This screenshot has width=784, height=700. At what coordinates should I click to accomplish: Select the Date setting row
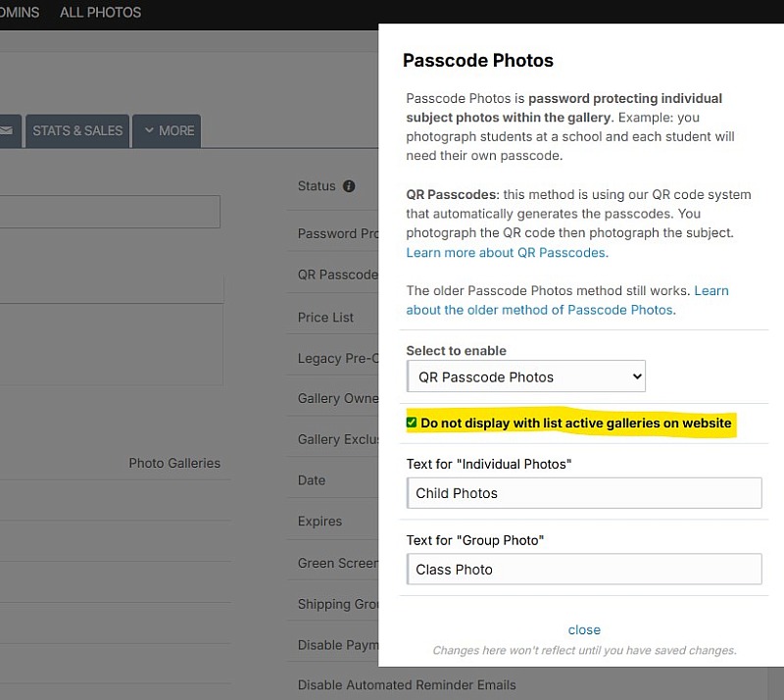point(332,480)
